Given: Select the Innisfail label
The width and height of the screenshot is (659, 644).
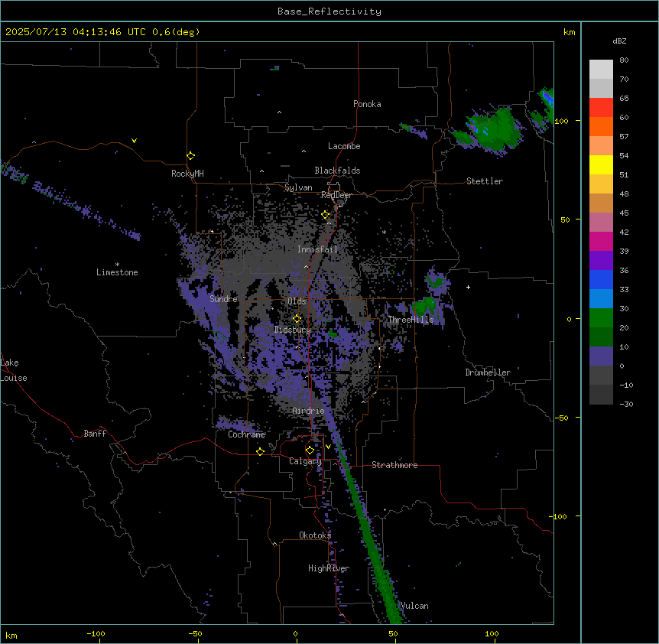Looking at the screenshot, I should [x=317, y=249].
